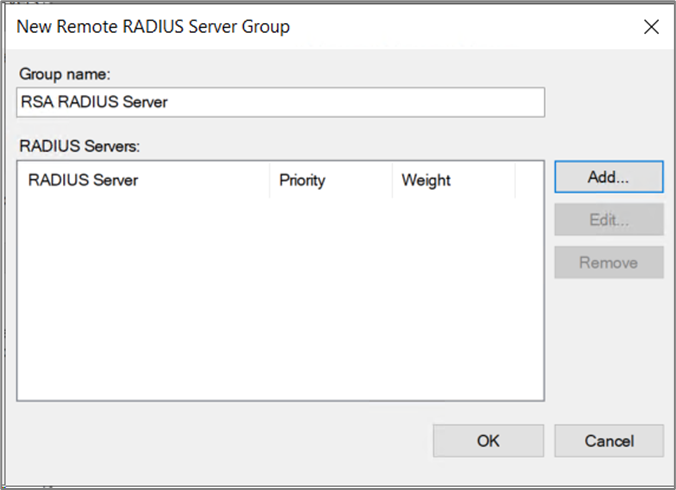676x490 pixels.
Task: Sort by the Priority column header
Action: [x=330, y=181]
